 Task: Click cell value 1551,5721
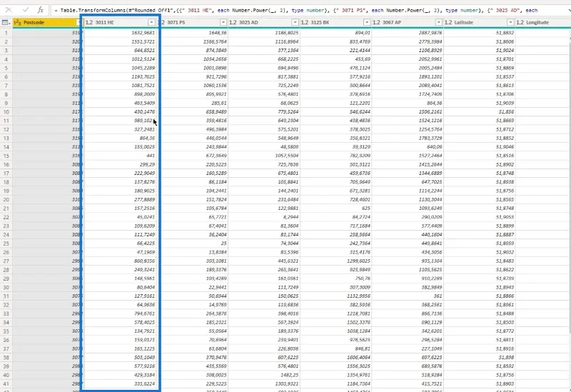coord(143,41)
